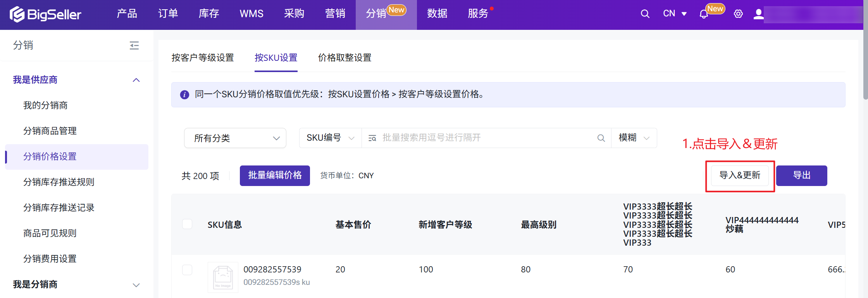Open the 所有分类 category dropdown
This screenshot has width=868, height=298.
(235, 138)
